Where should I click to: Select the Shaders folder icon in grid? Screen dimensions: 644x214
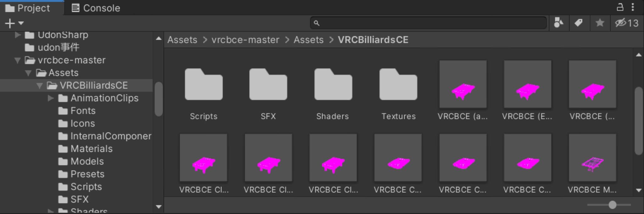click(x=333, y=84)
